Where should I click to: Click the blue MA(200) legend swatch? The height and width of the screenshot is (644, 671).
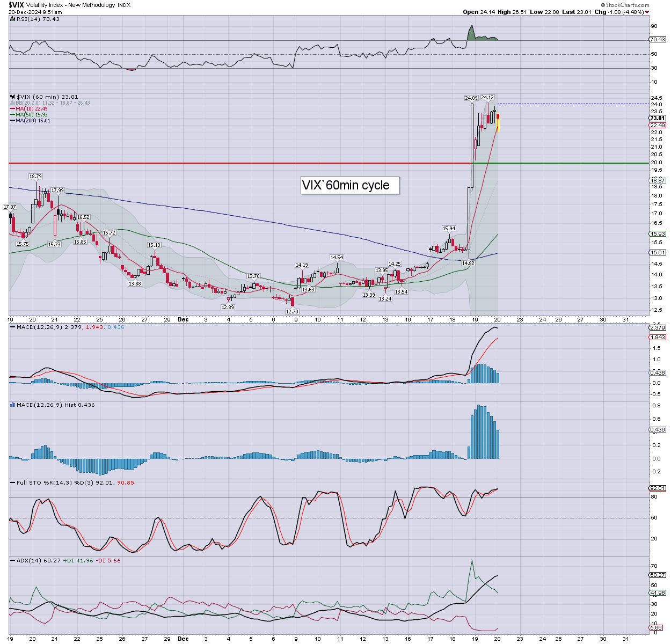click(12, 121)
